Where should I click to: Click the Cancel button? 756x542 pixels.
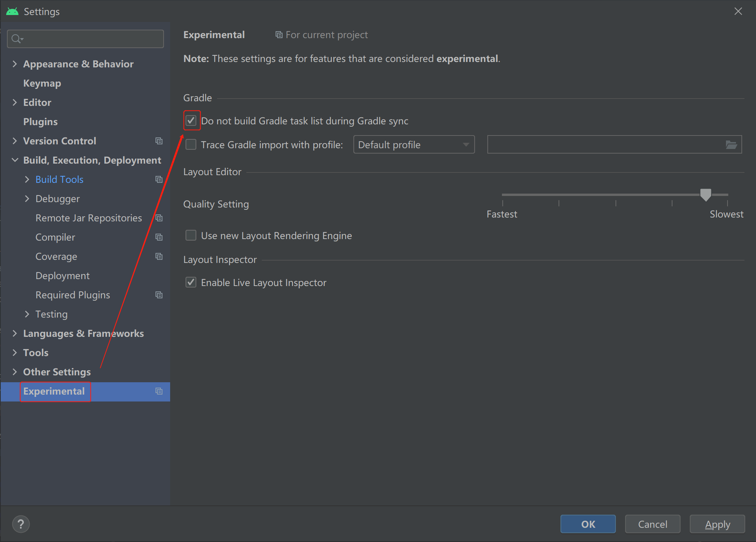[652, 524]
